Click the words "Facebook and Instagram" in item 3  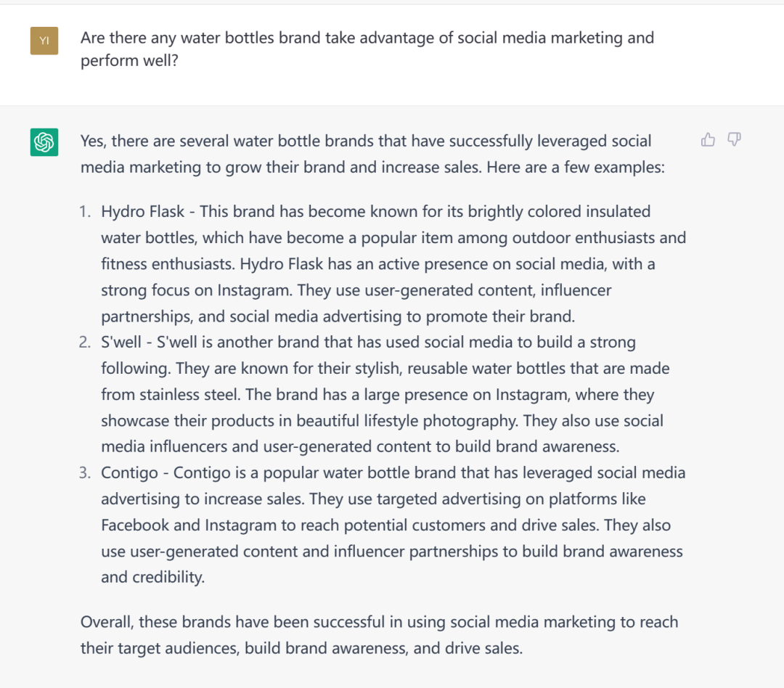point(189,525)
